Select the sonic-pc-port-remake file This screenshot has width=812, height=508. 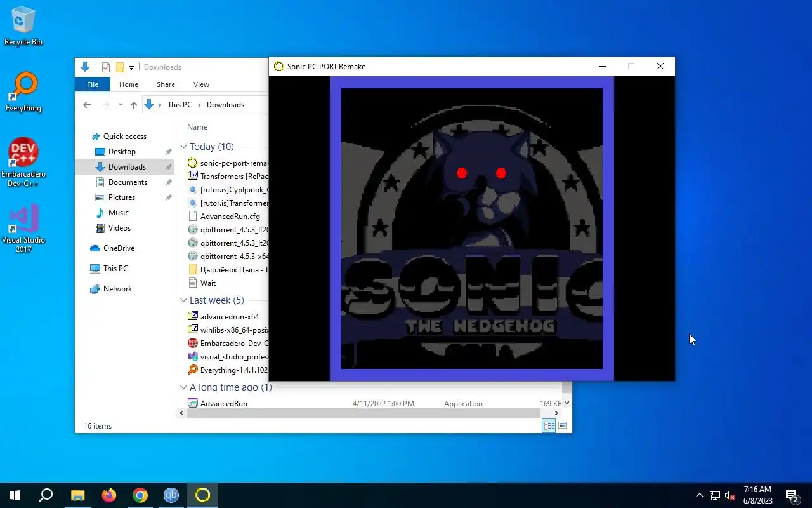coord(228,163)
